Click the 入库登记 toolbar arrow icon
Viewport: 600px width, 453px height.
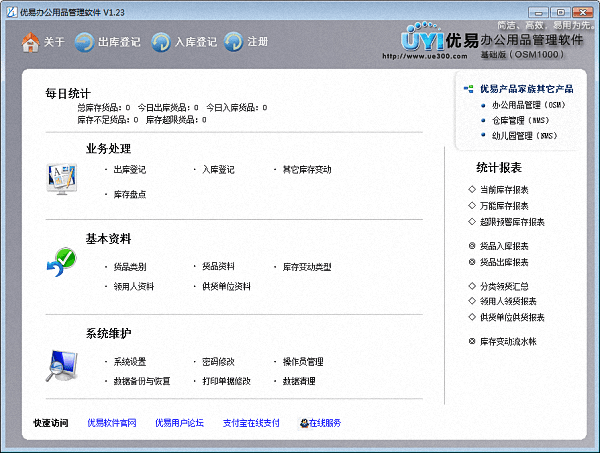[x=160, y=42]
